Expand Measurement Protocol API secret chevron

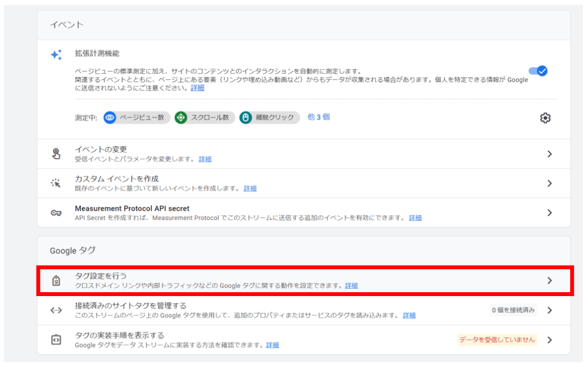(549, 213)
